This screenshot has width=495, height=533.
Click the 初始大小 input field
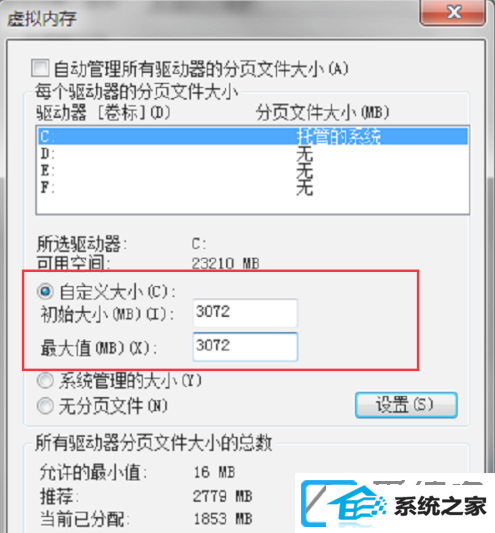click(245, 313)
